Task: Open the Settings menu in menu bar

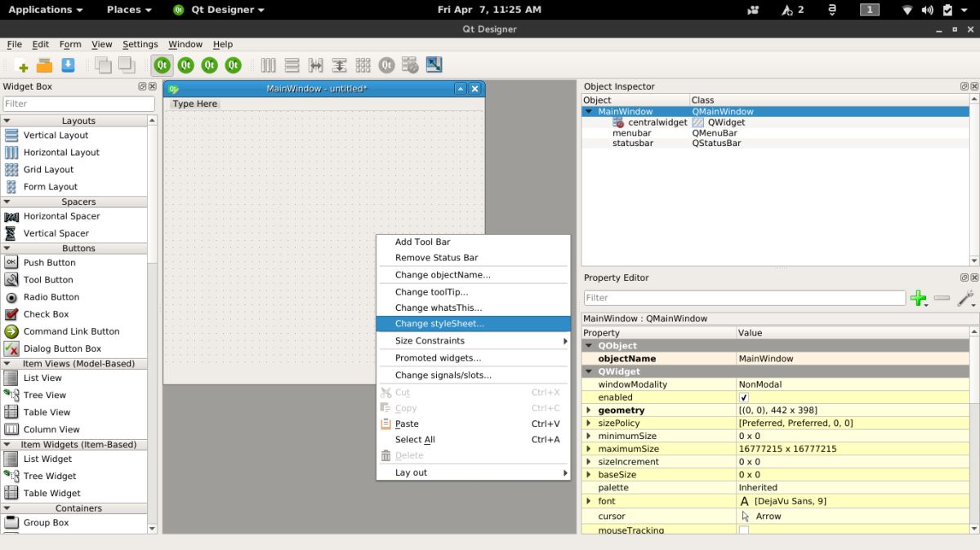Action: [x=140, y=44]
